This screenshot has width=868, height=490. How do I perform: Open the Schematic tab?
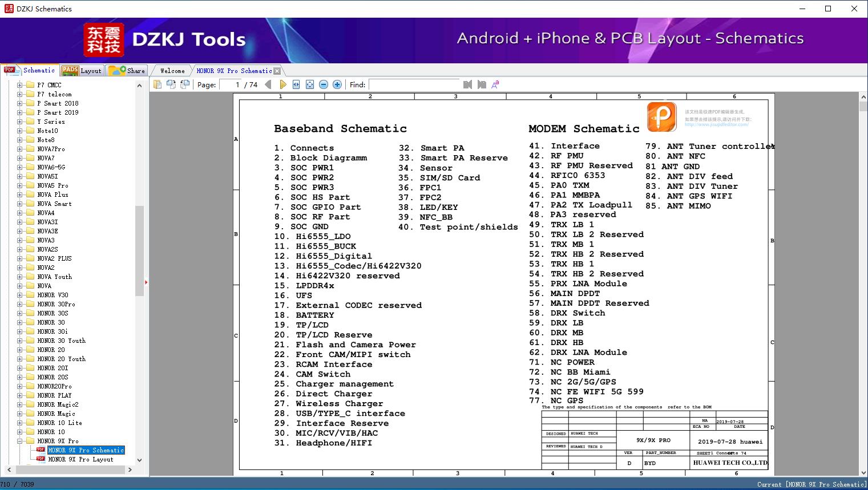pyautogui.click(x=30, y=70)
